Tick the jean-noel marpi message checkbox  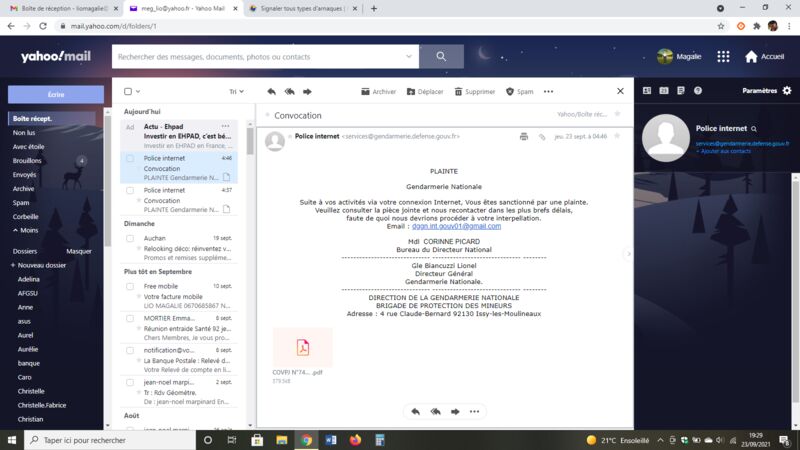[x=130, y=382]
